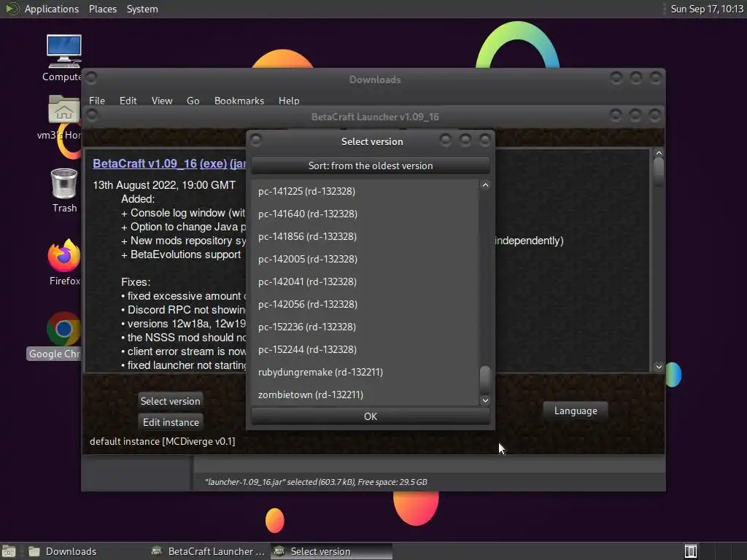Viewport: 747px width, 560px height.
Task: Select version pc-142056 (rd-132328)
Action: pyautogui.click(x=365, y=304)
